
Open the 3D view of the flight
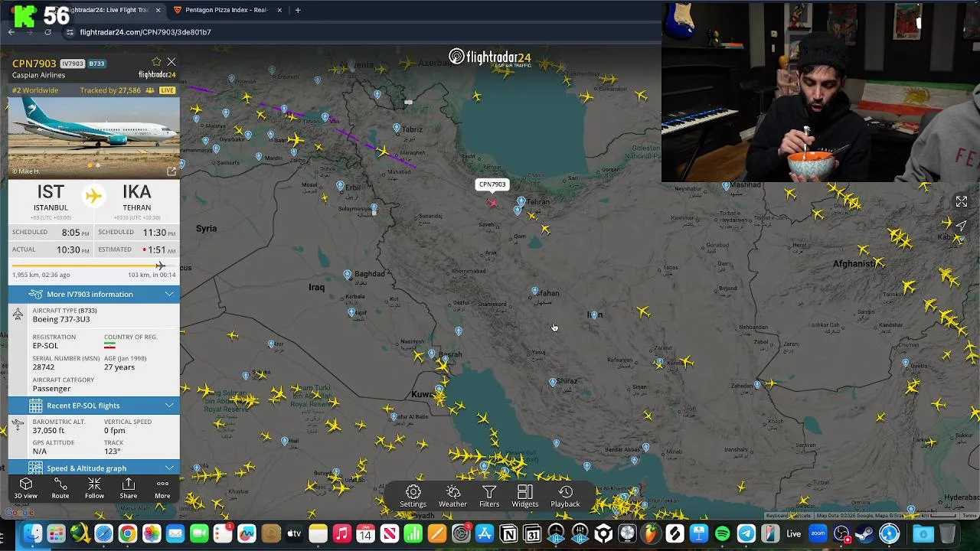pyautogui.click(x=25, y=488)
